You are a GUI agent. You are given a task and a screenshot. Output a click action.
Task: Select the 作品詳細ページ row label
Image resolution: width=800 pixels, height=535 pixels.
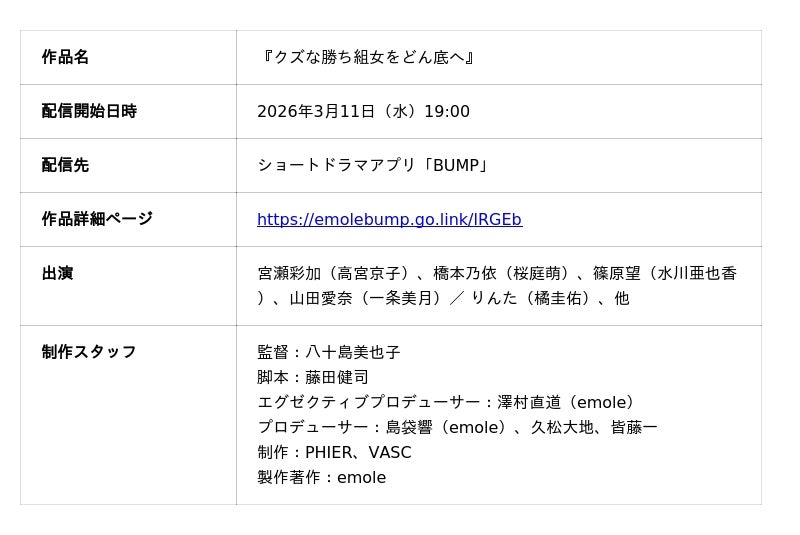tap(97, 219)
